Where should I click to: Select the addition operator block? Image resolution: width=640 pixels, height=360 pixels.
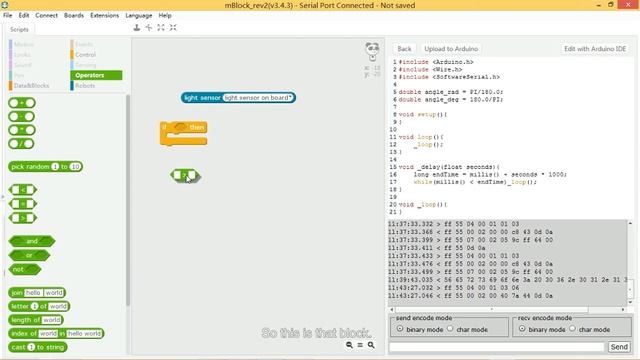[22, 103]
